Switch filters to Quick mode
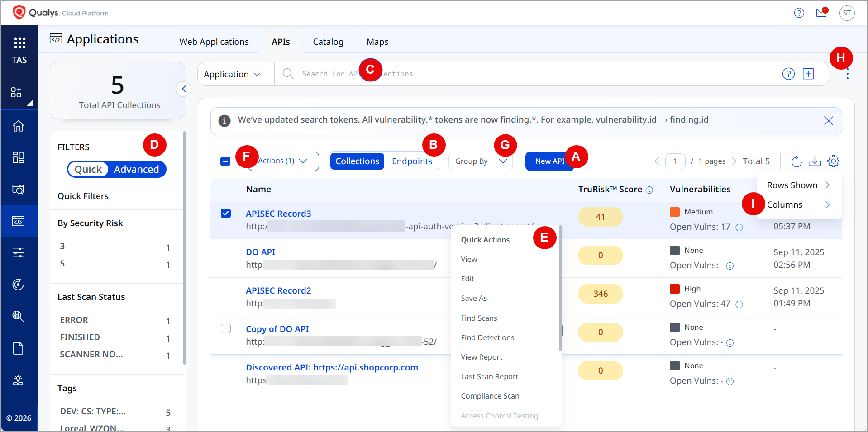The image size is (868, 432). pos(88,169)
